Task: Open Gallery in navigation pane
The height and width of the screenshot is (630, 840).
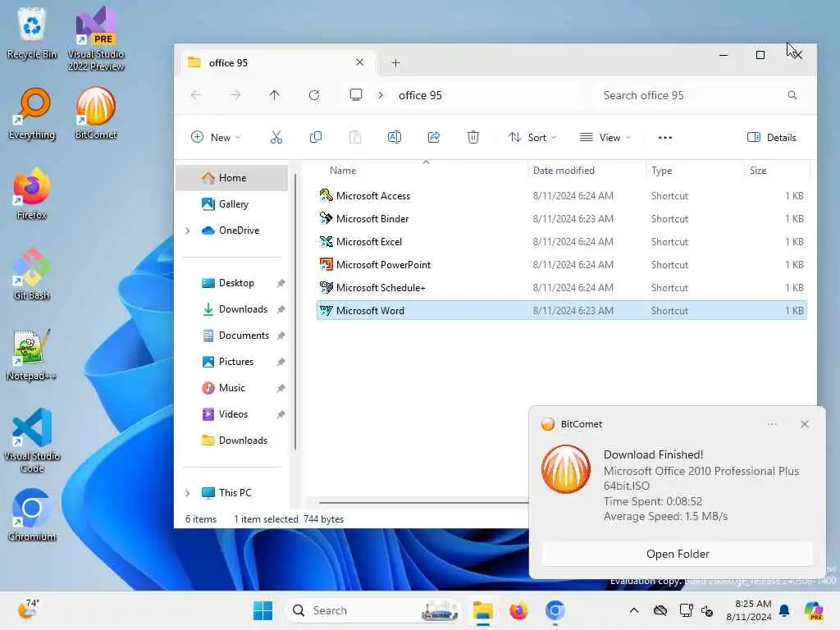Action: [x=231, y=204]
